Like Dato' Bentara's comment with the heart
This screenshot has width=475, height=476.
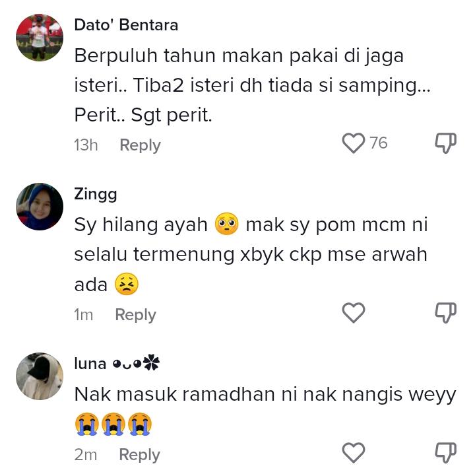[x=354, y=143]
